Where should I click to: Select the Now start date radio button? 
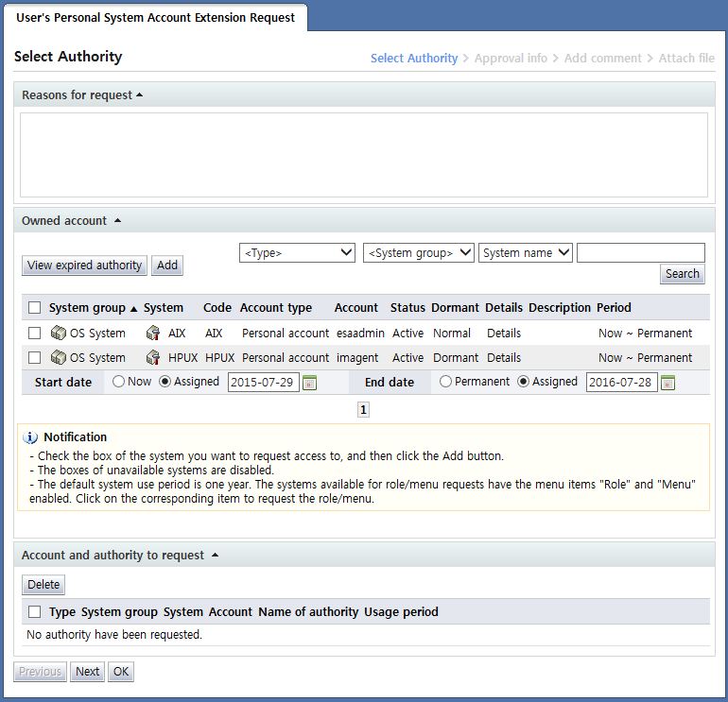[118, 382]
